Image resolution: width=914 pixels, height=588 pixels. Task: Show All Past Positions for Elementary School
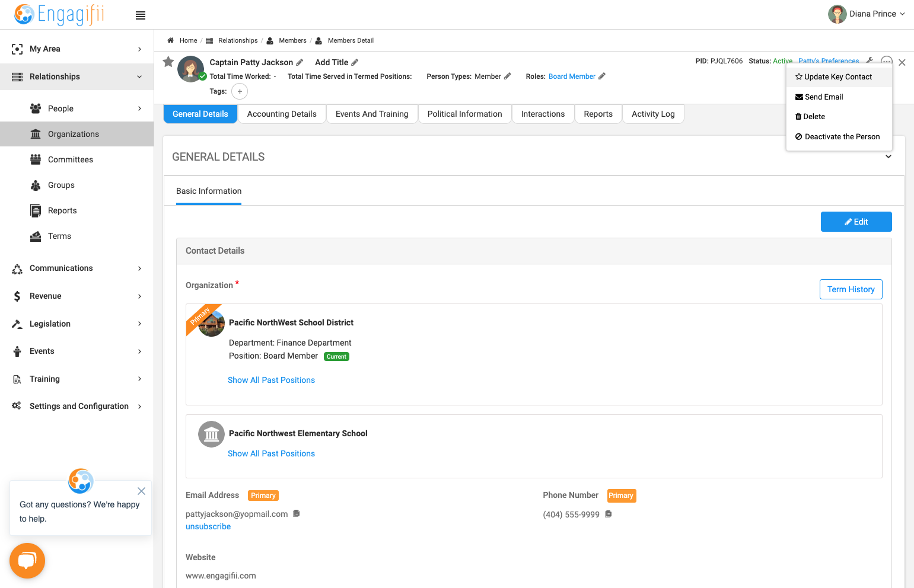click(271, 453)
